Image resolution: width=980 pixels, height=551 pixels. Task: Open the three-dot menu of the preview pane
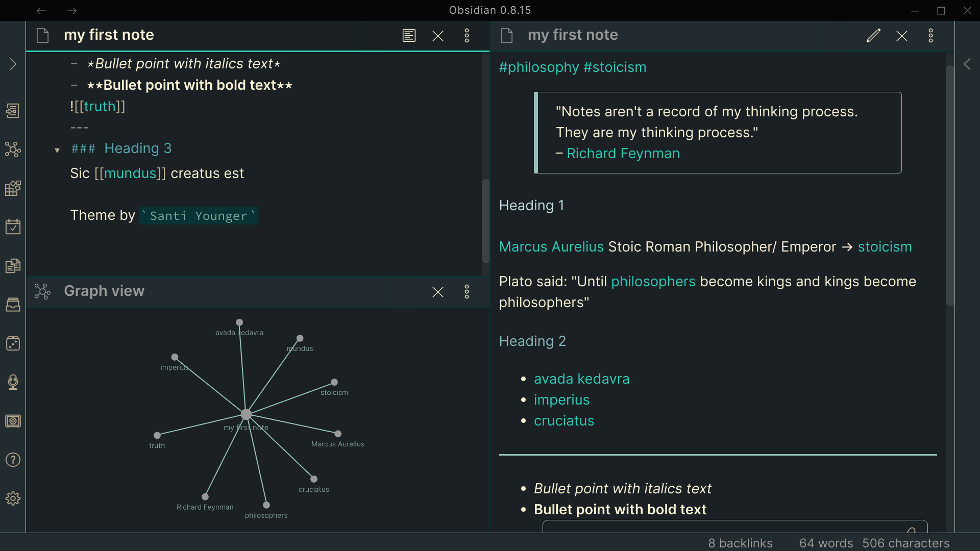click(x=930, y=35)
